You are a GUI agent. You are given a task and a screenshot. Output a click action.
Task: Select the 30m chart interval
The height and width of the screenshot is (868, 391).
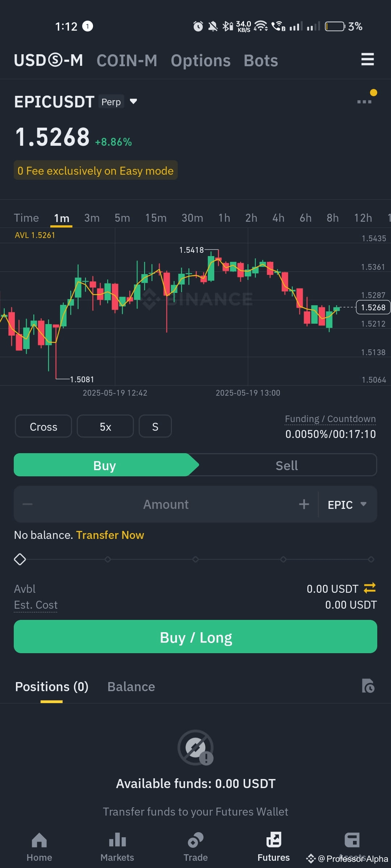tap(192, 218)
